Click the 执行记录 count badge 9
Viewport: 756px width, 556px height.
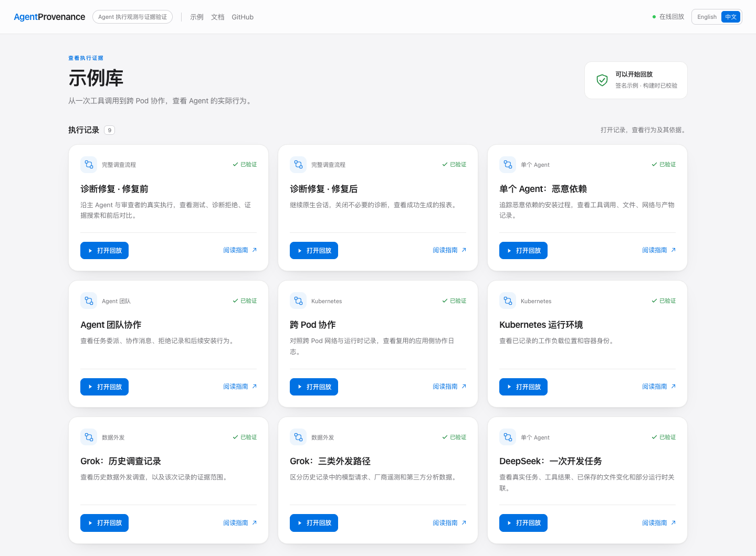pos(109,130)
